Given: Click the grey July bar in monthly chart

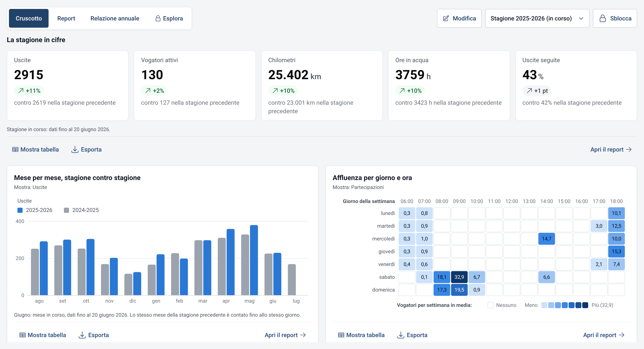Looking at the screenshot, I should (x=292, y=280).
